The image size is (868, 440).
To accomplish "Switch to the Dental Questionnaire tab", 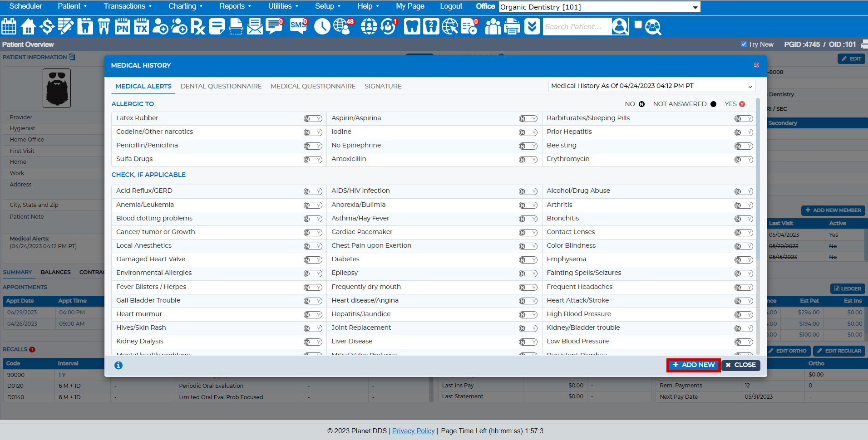I will point(221,86).
